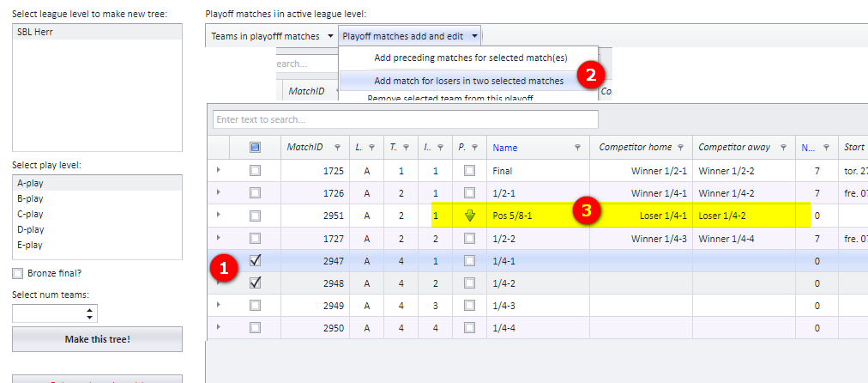This screenshot has width=868, height=383.
Task: Click Make this tree! button
Action: pyautogui.click(x=97, y=338)
